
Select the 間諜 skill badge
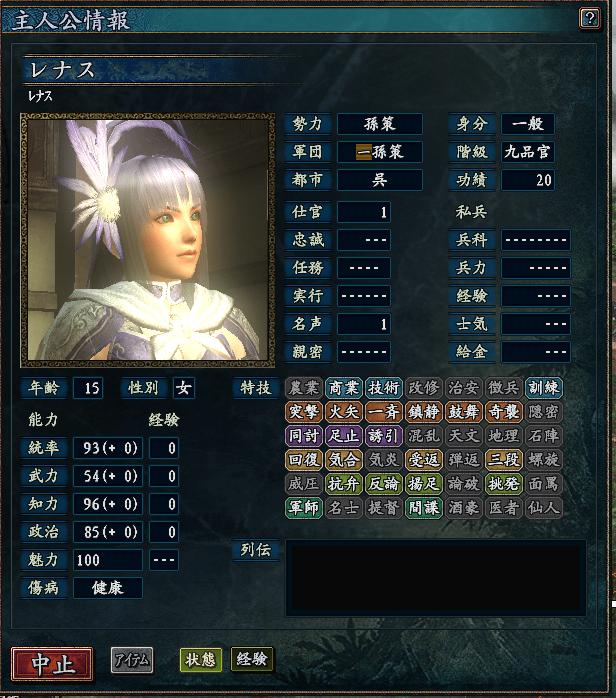(x=424, y=508)
